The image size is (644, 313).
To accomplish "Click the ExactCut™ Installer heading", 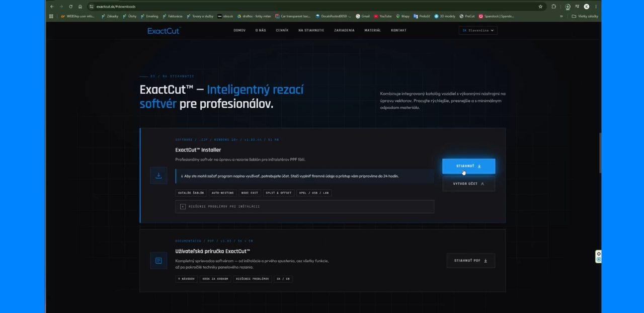I will click(x=198, y=150).
